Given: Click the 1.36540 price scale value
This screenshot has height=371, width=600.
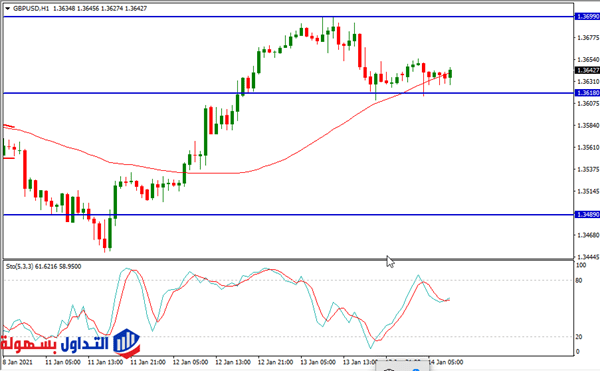Looking at the screenshot, I should point(588,60).
